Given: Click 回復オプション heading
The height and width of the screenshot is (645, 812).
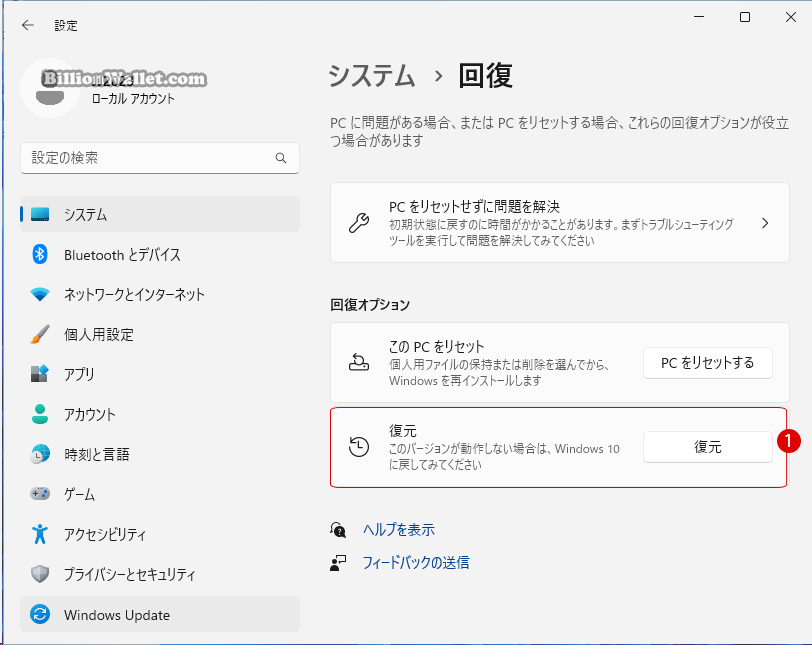Looking at the screenshot, I should coord(370,304).
